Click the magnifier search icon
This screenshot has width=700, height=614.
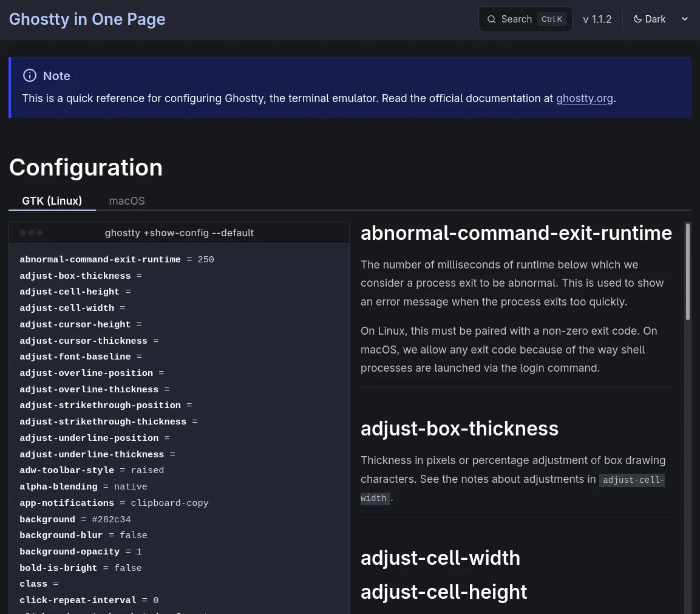492,19
